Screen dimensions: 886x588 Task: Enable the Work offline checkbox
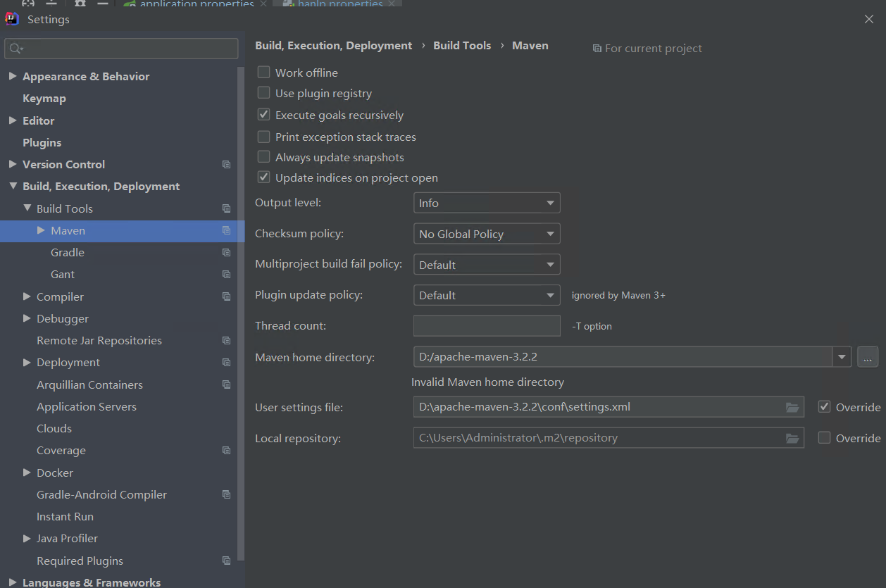click(264, 72)
